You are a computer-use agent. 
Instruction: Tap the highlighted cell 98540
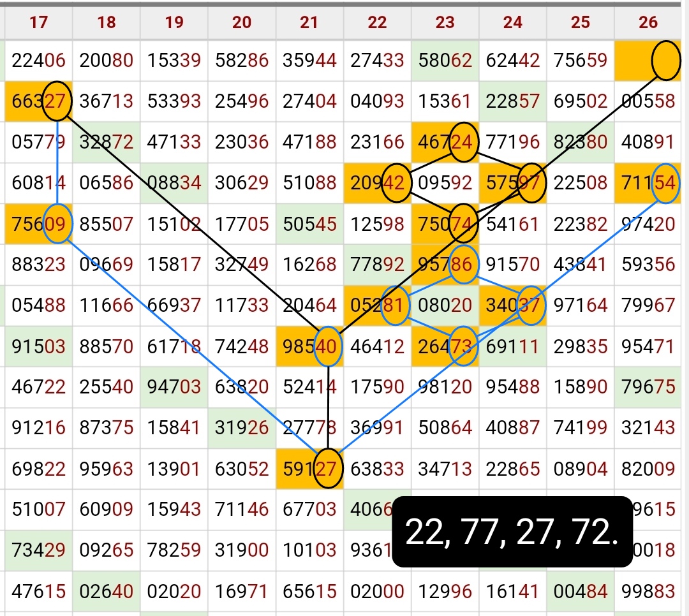(309, 347)
